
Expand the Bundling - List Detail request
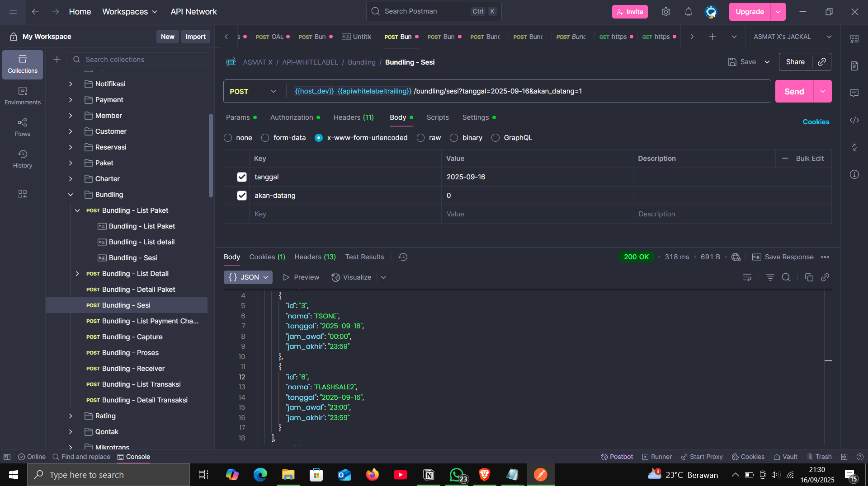click(x=77, y=274)
